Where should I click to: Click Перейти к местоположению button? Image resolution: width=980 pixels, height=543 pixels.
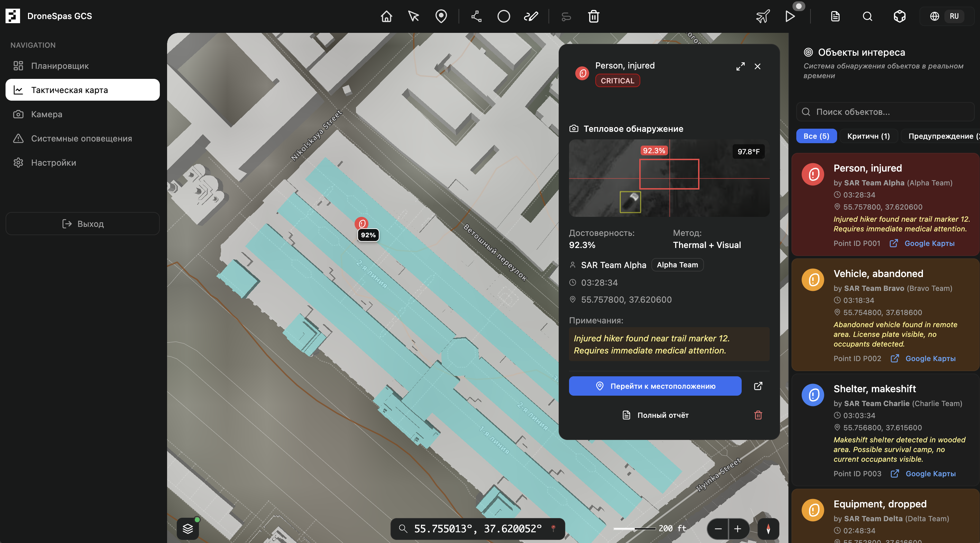(x=655, y=386)
